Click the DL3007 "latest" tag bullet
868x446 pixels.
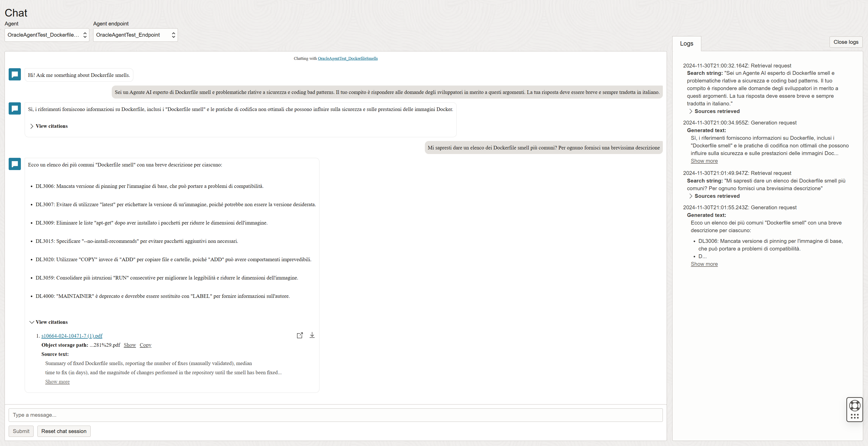(176, 204)
